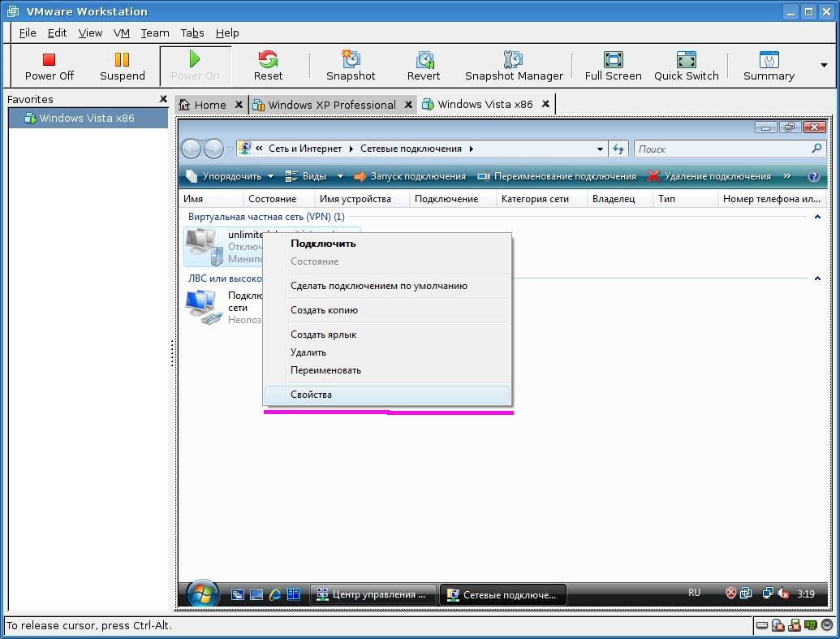
Task: Close the Windows Vista x86 tab
Action: (x=545, y=104)
